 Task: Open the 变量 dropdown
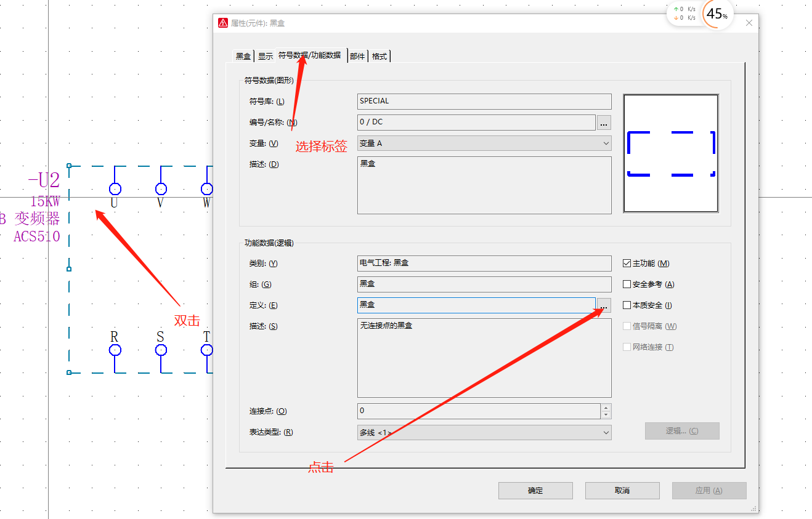pyautogui.click(x=484, y=143)
